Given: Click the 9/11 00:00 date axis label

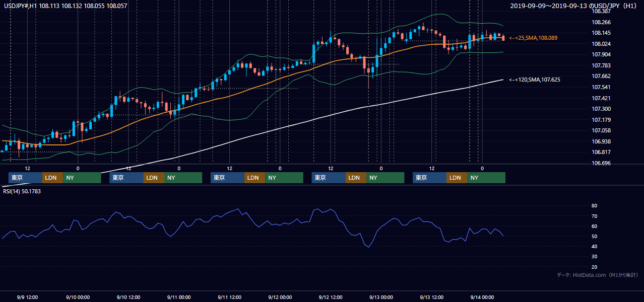Looking at the screenshot, I should pos(179,297).
